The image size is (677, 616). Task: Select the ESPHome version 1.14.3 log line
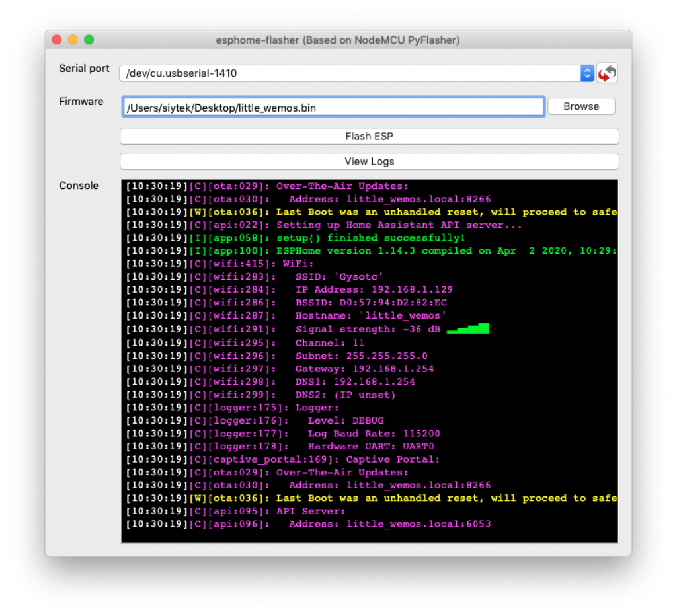pos(371,250)
